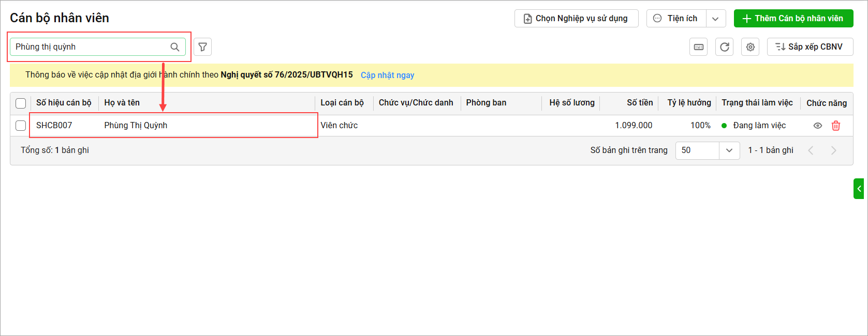
Task: Delete employee Phùng Thị Quỳnh with the trash icon
Action: (x=836, y=126)
